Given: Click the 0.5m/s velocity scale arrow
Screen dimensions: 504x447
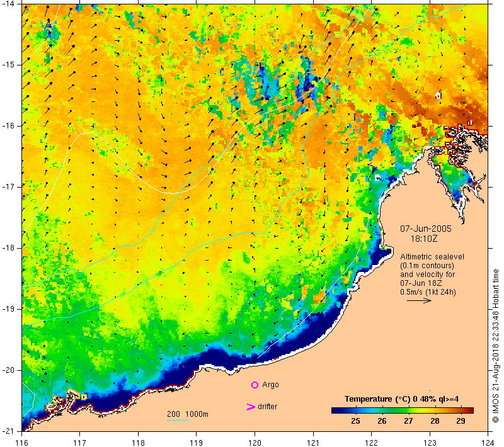Looking at the screenshot, I should pos(419,300).
